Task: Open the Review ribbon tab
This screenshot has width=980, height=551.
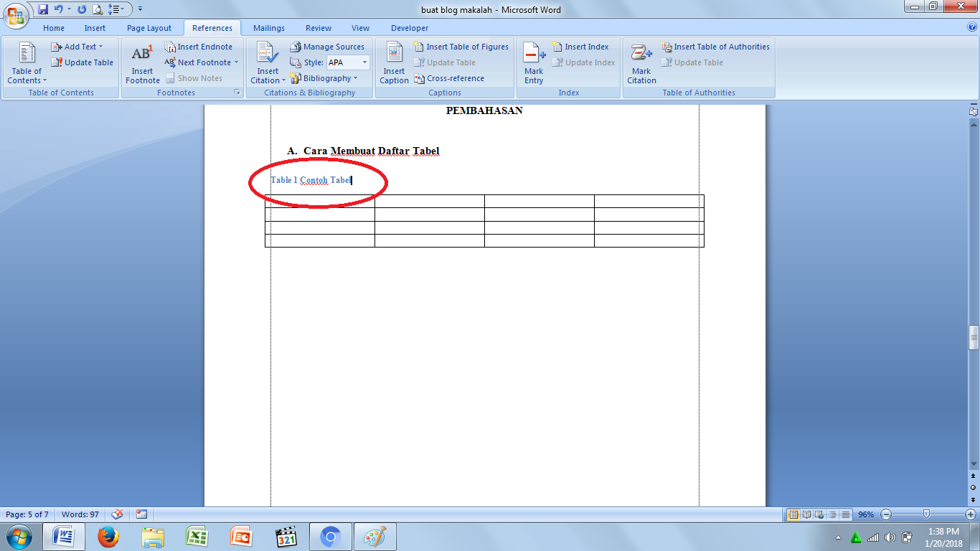Action: click(x=318, y=28)
